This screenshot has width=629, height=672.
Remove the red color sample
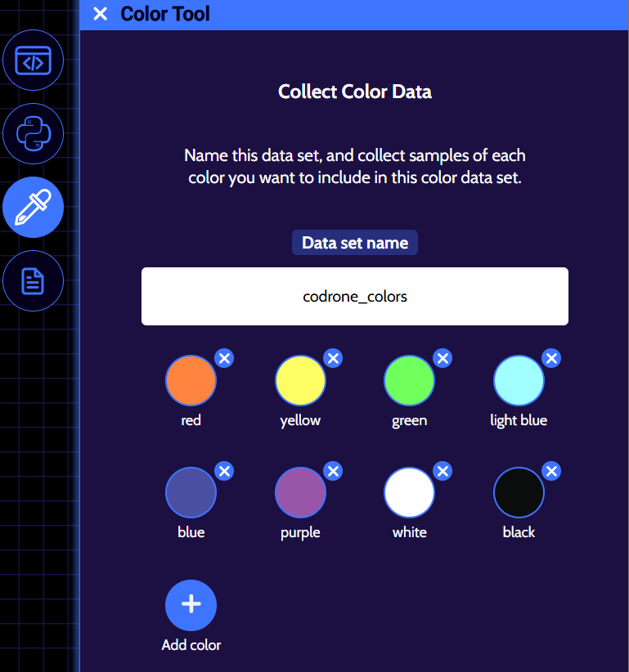pos(224,358)
